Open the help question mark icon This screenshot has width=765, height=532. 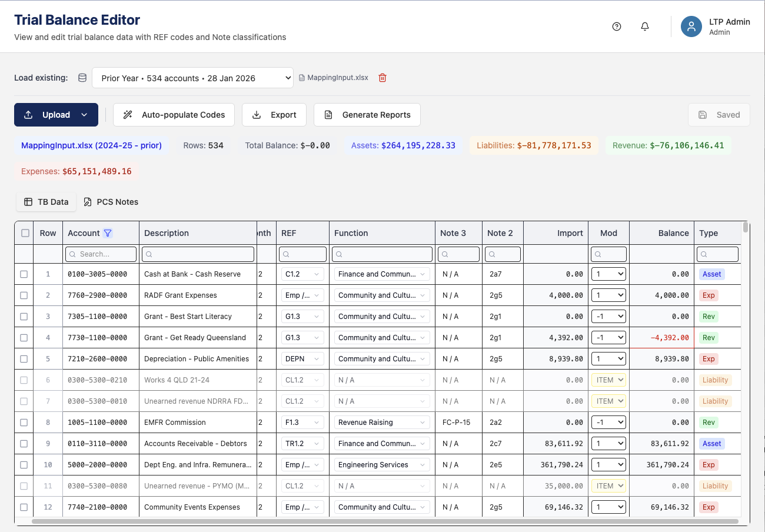(x=617, y=26)
